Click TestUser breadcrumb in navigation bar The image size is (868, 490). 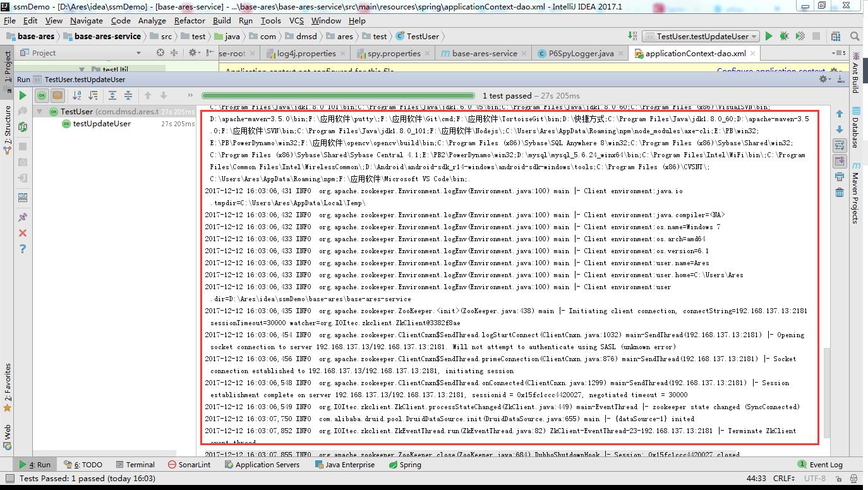[417, 37]
